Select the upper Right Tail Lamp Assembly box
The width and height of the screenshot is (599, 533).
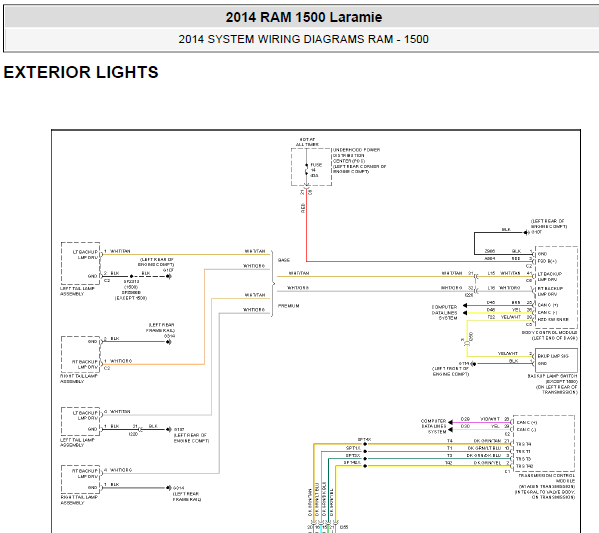81,354
